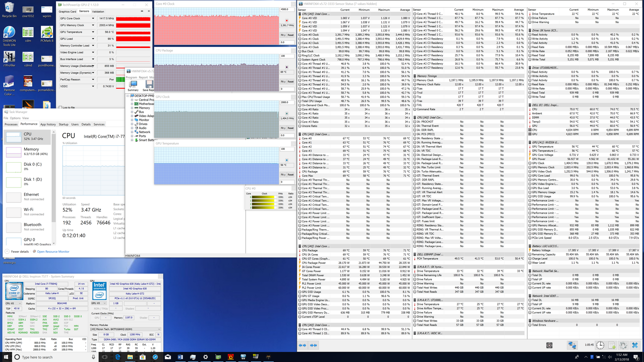Click HWiNFO log file start icon
The height and width of the screenshot is (362, 644).
(x=612, y=345)
